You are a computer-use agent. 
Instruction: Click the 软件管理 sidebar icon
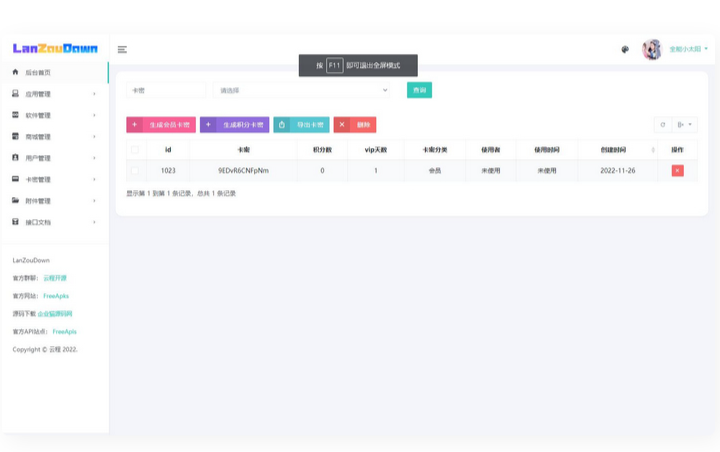pos(15,115)
